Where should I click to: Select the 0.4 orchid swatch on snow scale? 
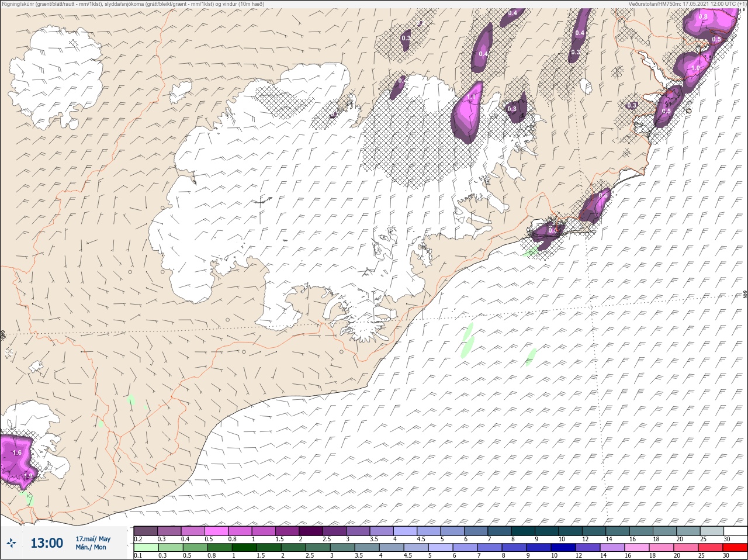pyautogui.click(x=193, y=531)
